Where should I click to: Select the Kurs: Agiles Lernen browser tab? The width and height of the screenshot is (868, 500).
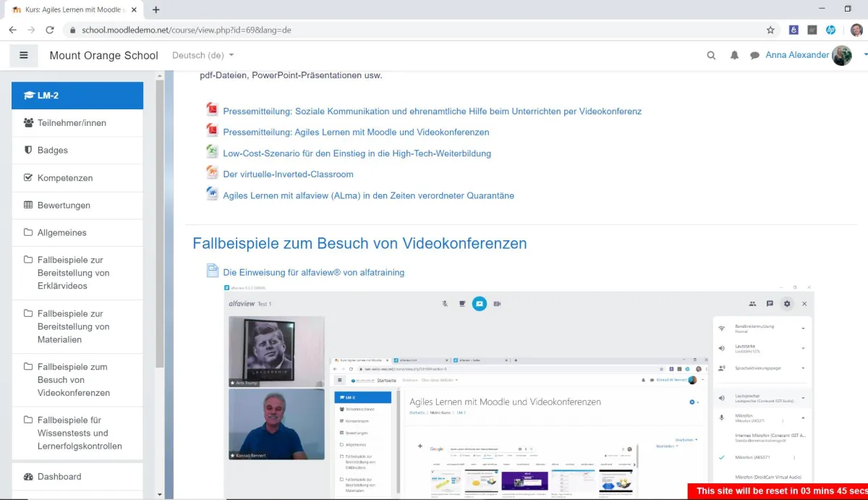pos(72,10)
